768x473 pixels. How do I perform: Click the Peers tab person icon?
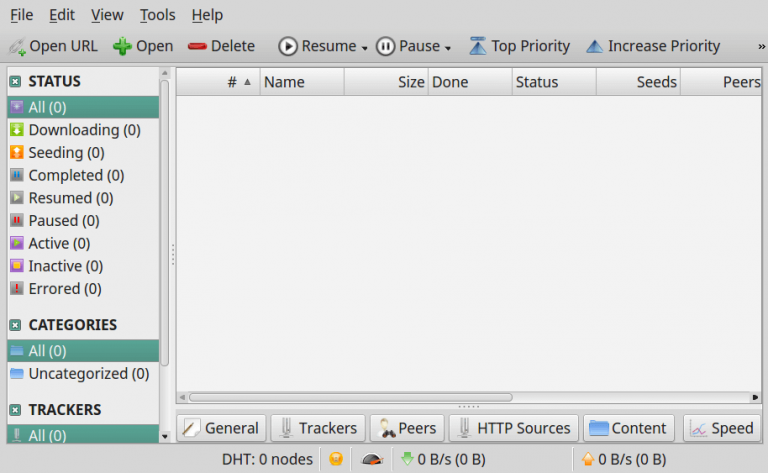(x=387, y=428)
